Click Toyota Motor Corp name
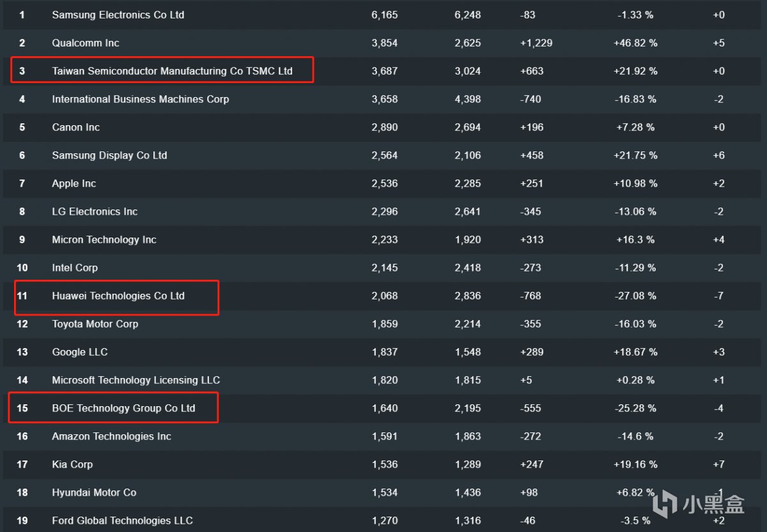The height and width of the screenshot is (532, 767). click(x=95, y=324)
